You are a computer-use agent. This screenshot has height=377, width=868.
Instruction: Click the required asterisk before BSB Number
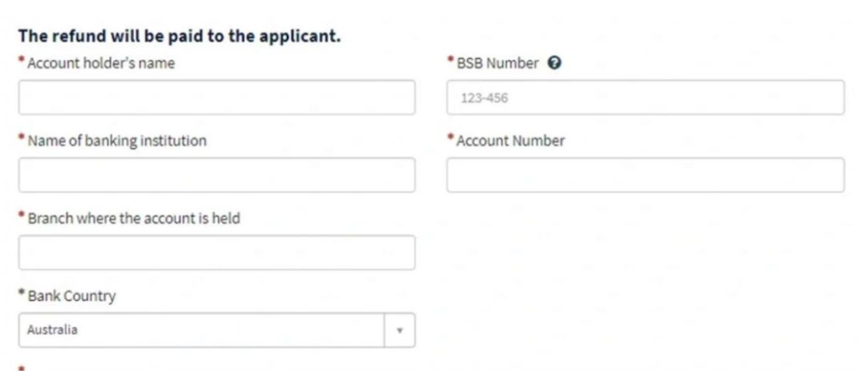[451, 62]
